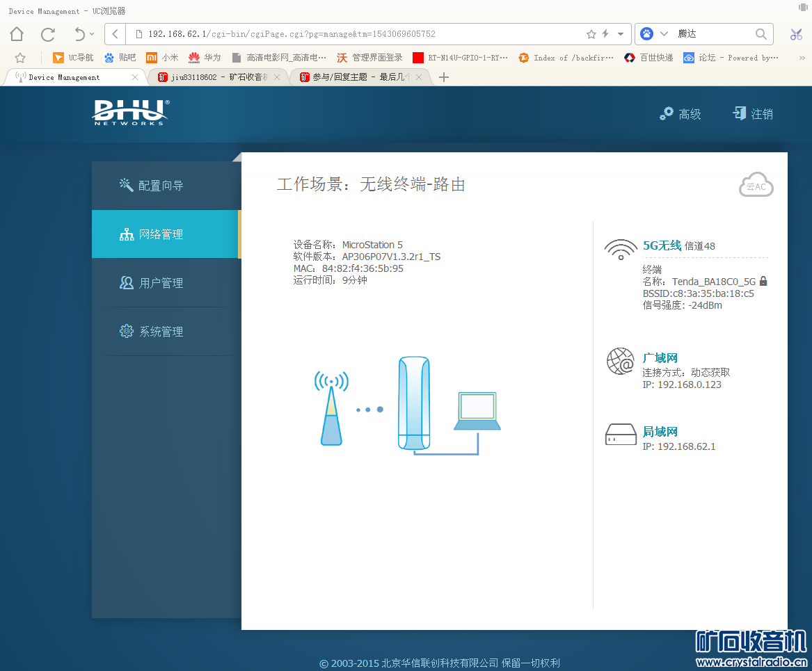Open 高级 advanced settings
This screenshot has height=671, width=812.
click(680, 114)
